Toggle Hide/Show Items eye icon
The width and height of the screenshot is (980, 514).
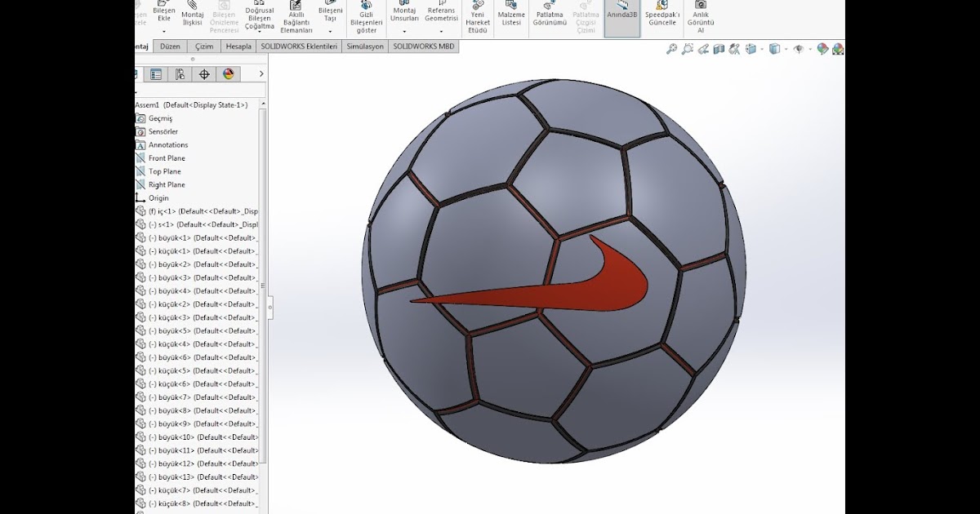pyautogui.click(x=799, y=50)
